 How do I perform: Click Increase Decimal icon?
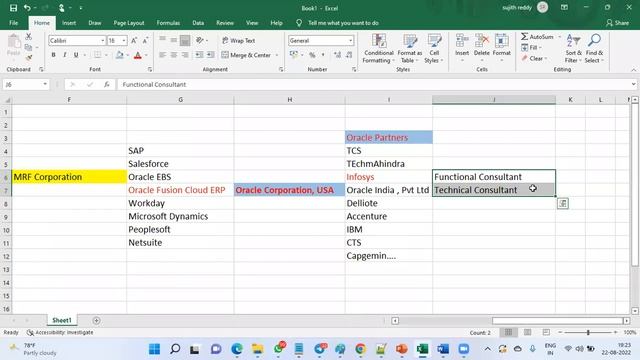click(337, 55)
